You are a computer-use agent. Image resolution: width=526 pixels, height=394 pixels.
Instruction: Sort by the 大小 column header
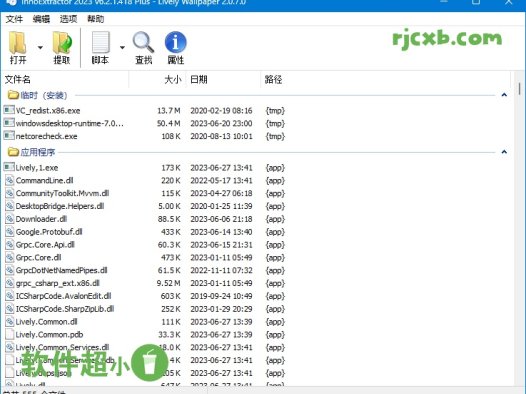point(157,79)
